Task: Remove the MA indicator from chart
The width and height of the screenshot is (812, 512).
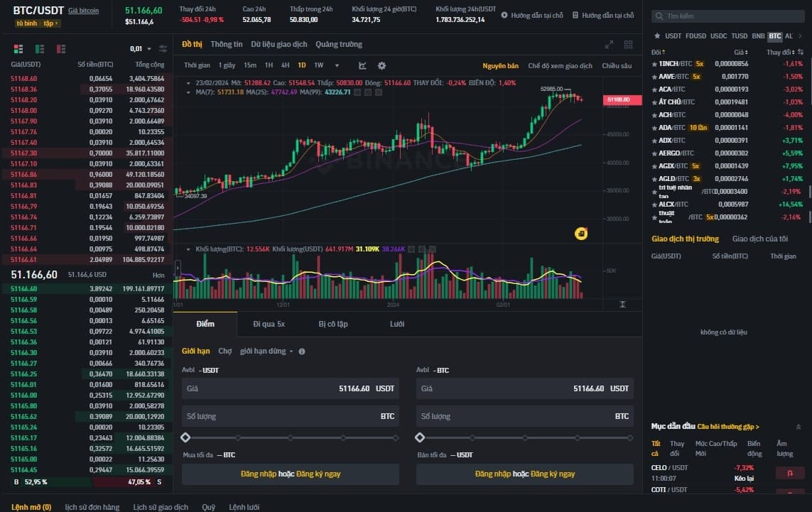Action: [379, 92]
